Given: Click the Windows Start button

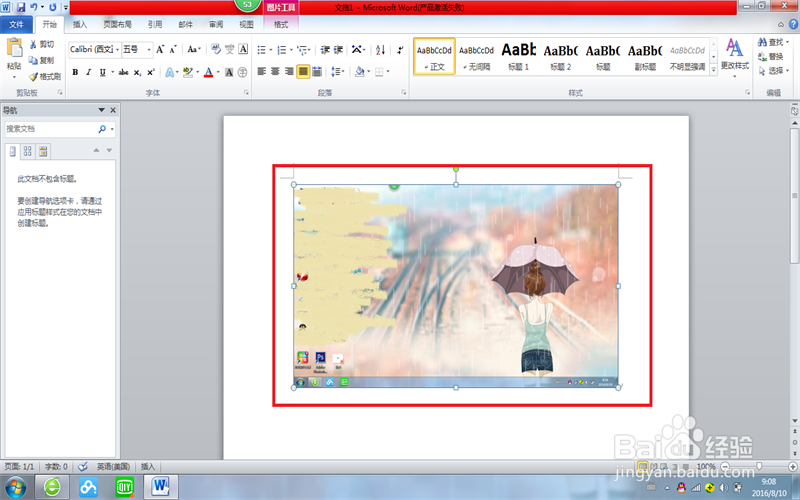Looking at the screenshot, I should (15, 487).
